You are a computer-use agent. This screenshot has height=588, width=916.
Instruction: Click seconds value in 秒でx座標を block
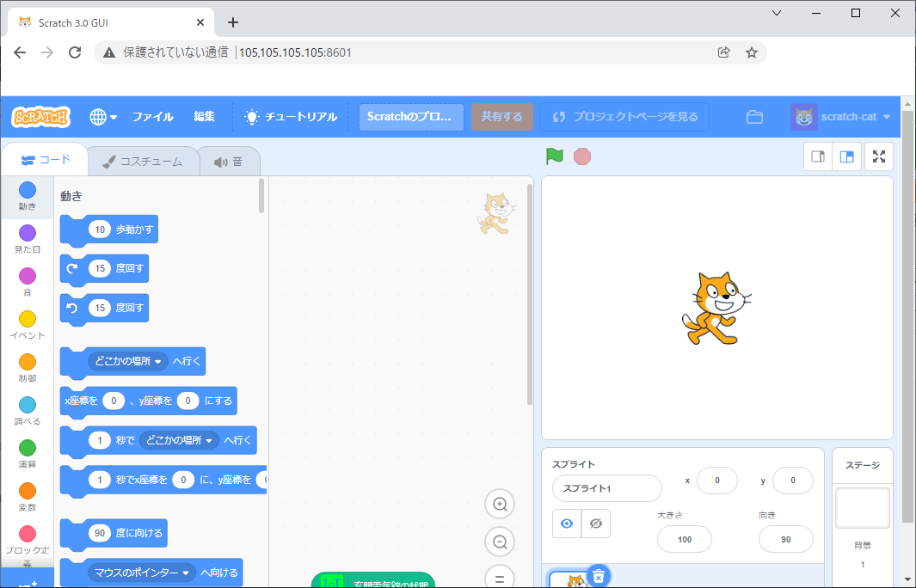99,480
